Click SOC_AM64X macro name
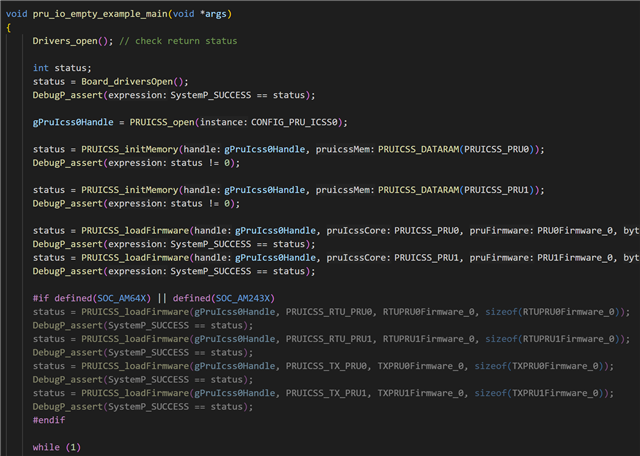This screenshot has width=640, height=456. click(121, 298)
